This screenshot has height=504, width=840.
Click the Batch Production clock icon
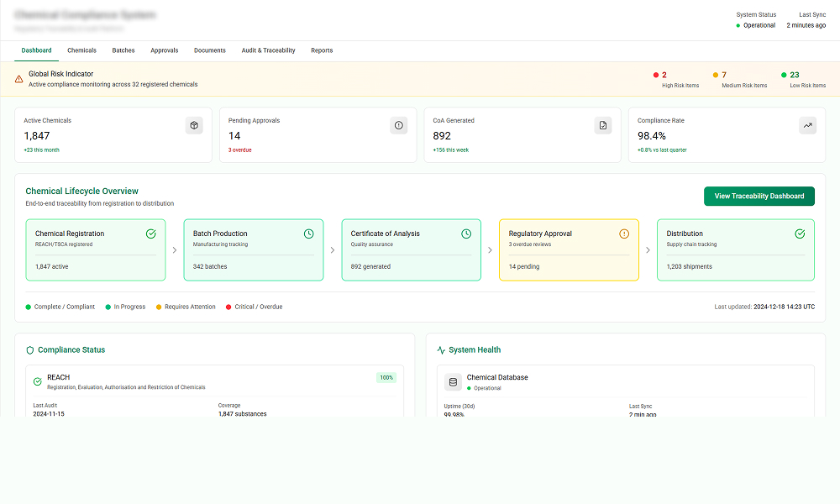(308, 234)
